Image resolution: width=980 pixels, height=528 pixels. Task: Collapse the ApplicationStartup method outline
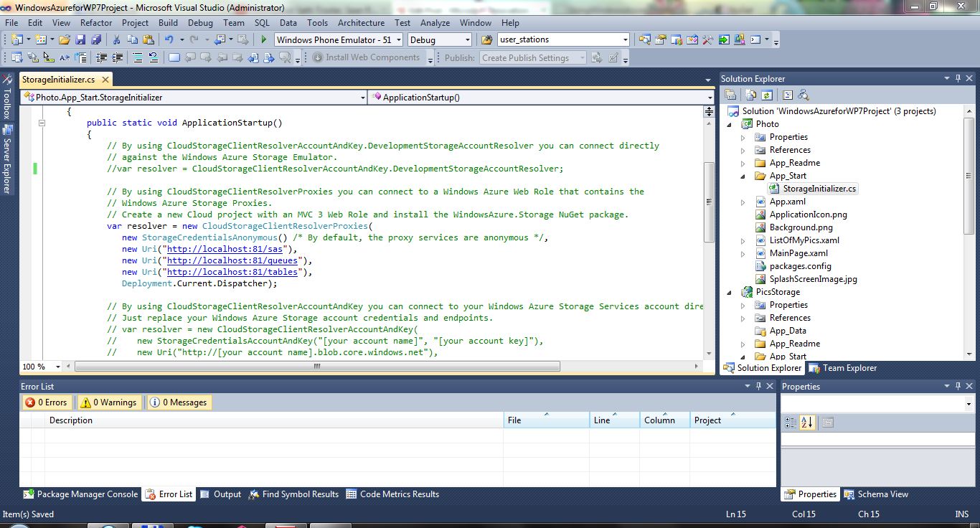42,123
